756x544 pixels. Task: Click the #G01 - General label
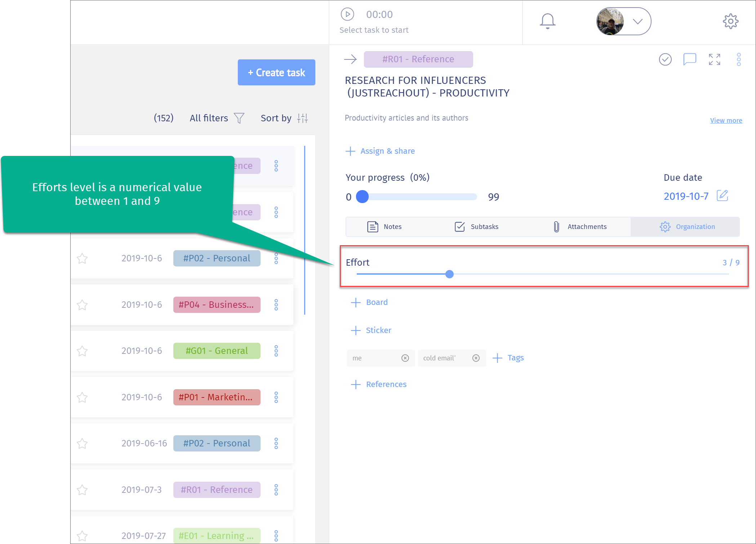click(x=217, y=351)
